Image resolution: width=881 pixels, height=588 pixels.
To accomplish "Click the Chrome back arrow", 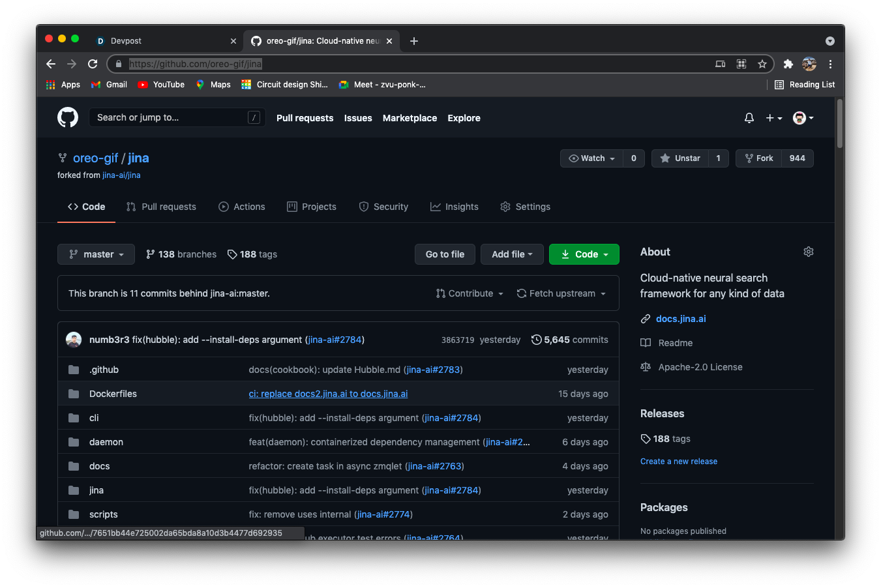I will click(51, 64).
